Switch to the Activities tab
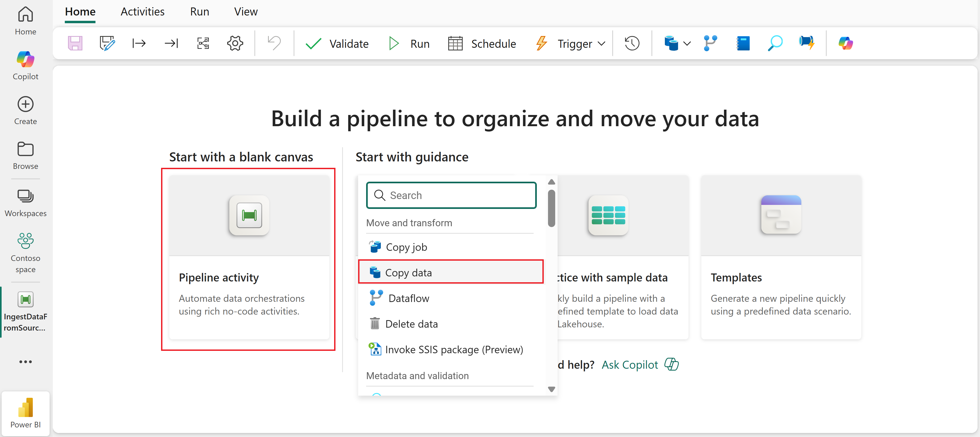Image resolution: width=980 pixels, height=437 pixels. point(142,12)
